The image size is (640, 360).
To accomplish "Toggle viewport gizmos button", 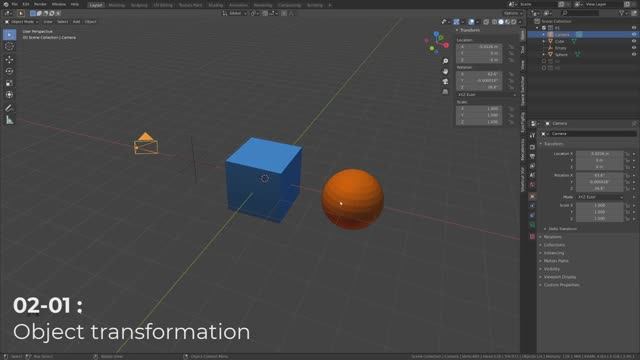I will [x=456, y=22].
